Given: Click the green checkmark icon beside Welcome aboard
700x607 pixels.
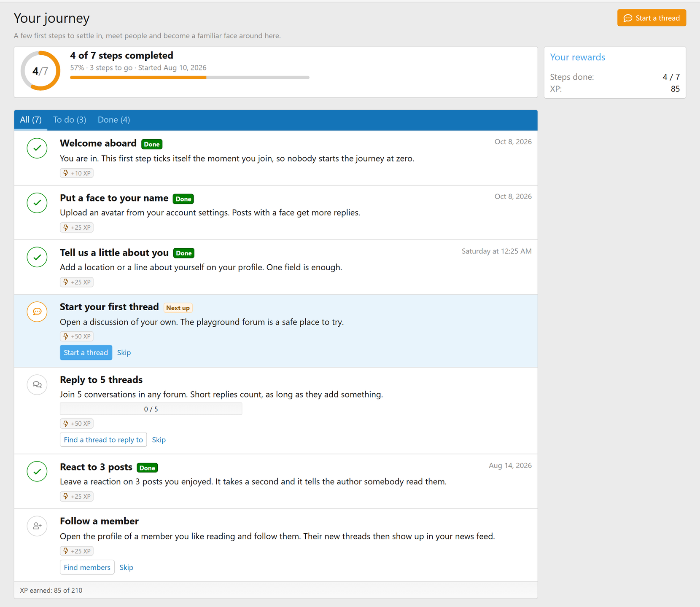Looking at the screenshot, I should [37, 148].
